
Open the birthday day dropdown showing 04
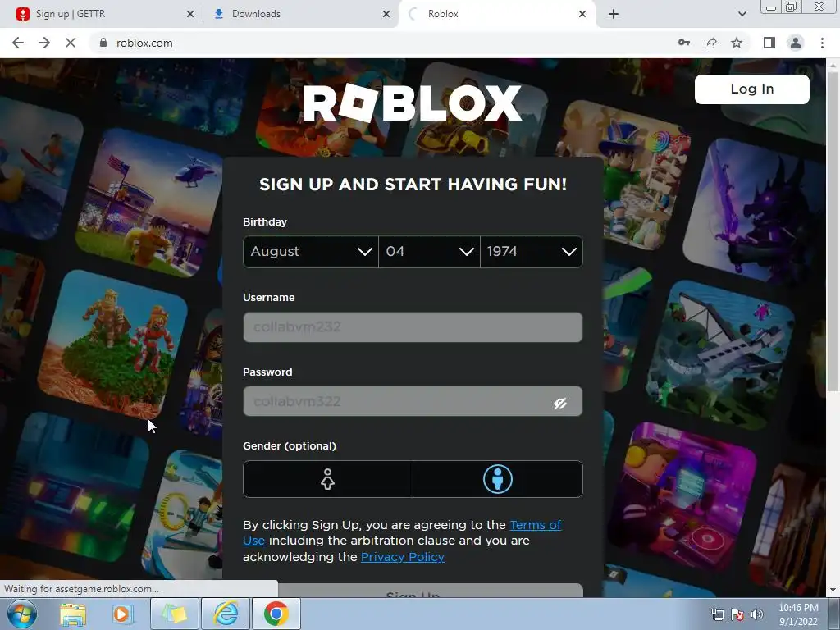pos(429,251)
